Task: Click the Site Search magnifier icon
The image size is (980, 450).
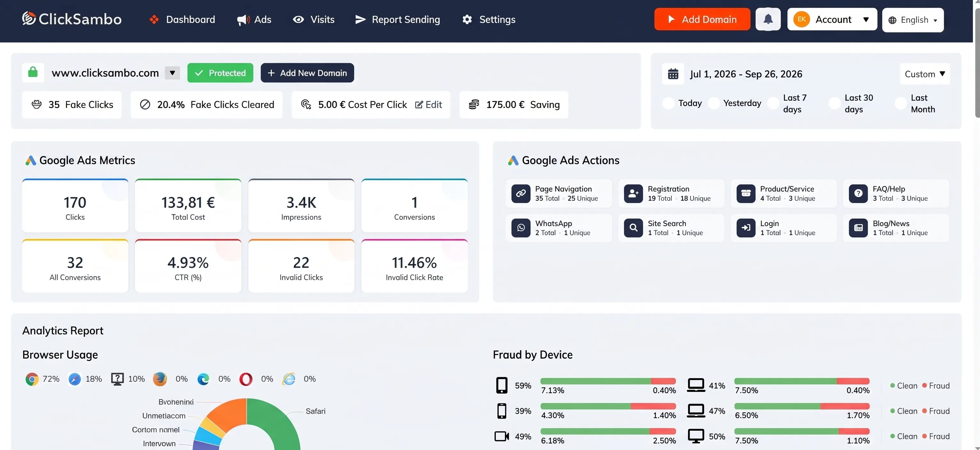Action: (x=633, y=228)
